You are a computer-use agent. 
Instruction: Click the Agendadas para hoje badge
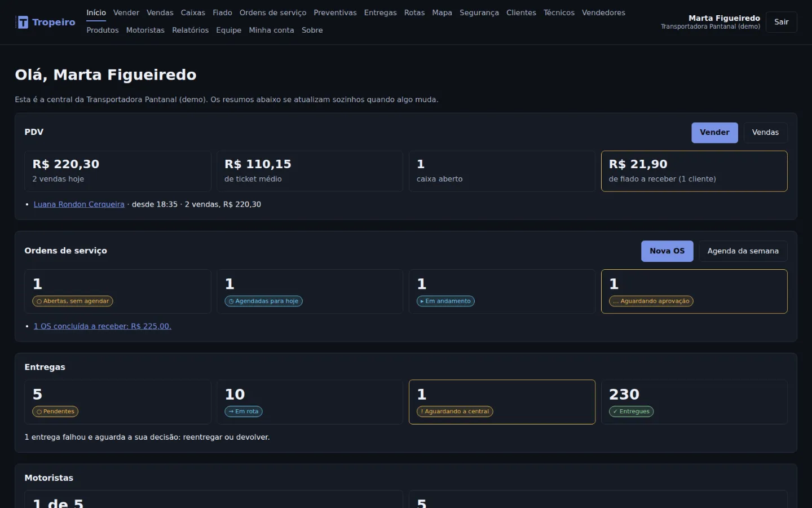tap(263, 301)
